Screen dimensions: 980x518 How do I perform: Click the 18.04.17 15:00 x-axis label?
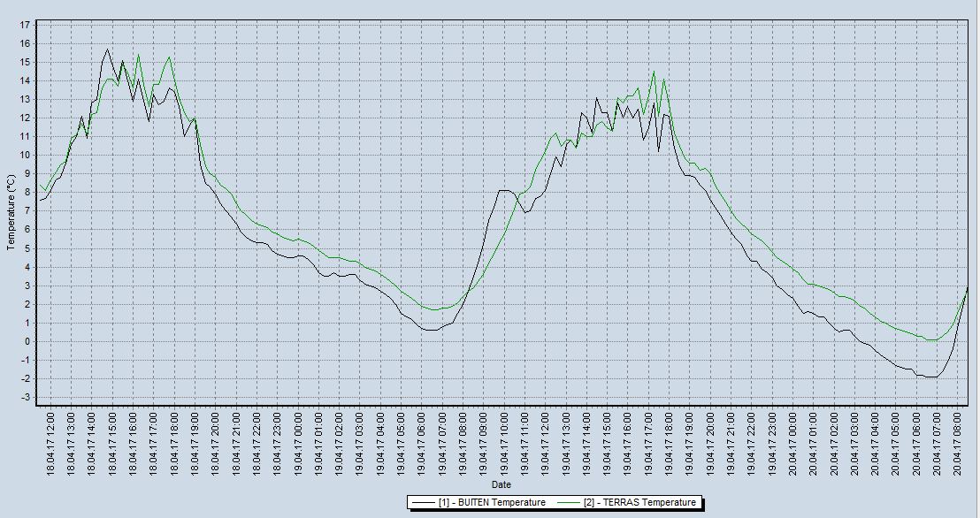[x=112, y=442]
